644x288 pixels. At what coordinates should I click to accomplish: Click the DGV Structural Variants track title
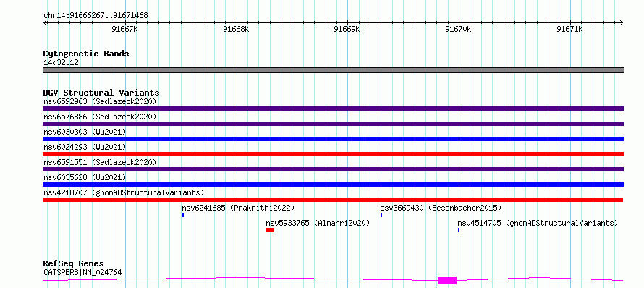[101, 93]
